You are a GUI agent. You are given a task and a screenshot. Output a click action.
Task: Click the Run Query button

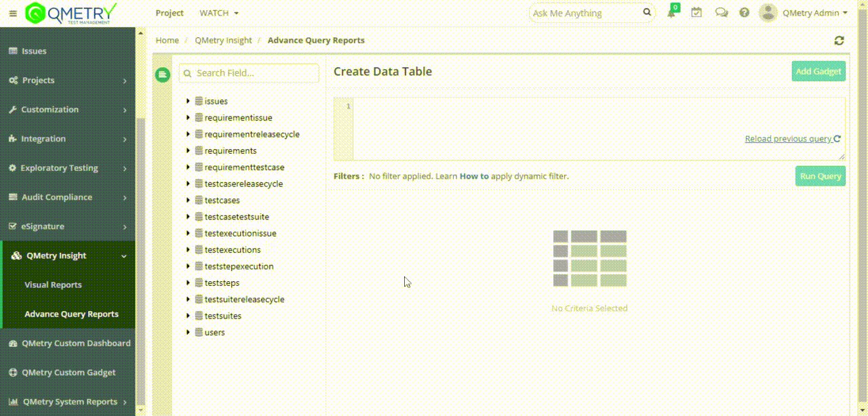(821, 176)
